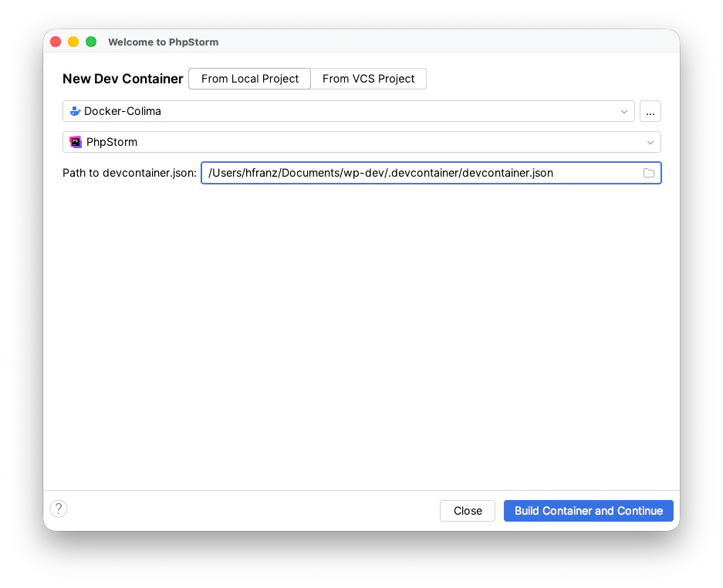Click the Close button

[468, 511]
